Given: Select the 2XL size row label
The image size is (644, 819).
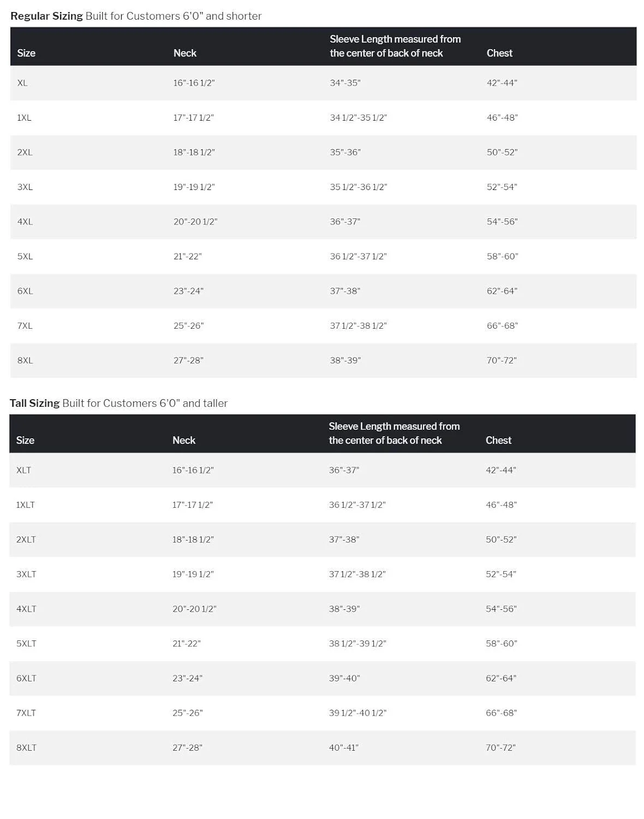Looking at the screenshot, I should pyautogui.click(x=25, y=152).
